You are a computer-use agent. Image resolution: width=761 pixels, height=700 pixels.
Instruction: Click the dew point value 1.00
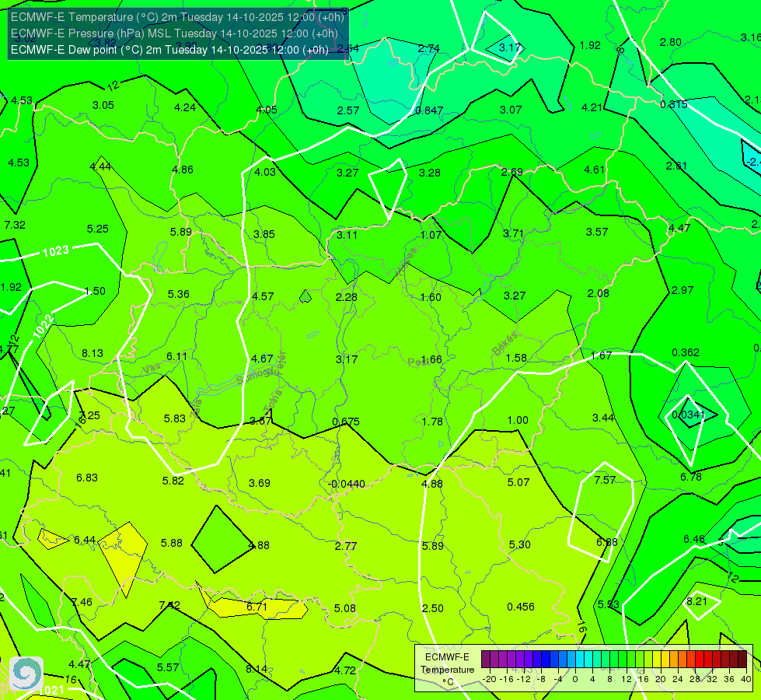click(x=518, y=420)
